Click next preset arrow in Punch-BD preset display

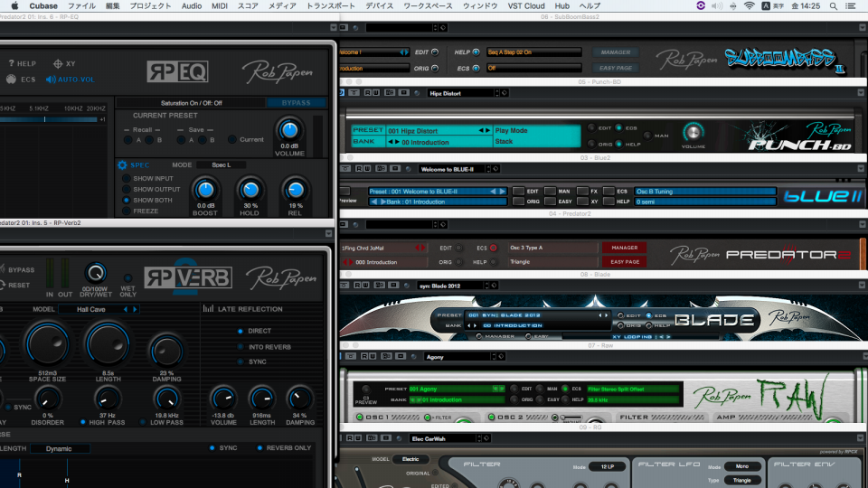tap(487, 130)
